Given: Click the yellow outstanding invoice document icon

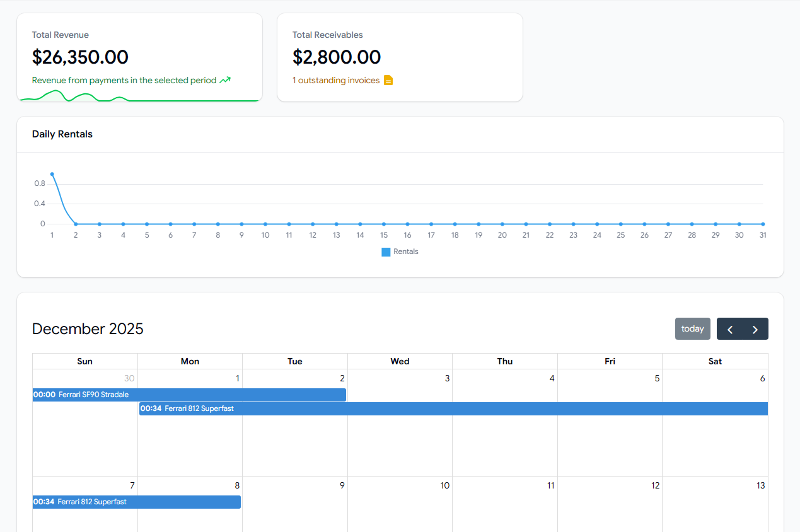Looking at the screenshot, I should tap(388, 80).
